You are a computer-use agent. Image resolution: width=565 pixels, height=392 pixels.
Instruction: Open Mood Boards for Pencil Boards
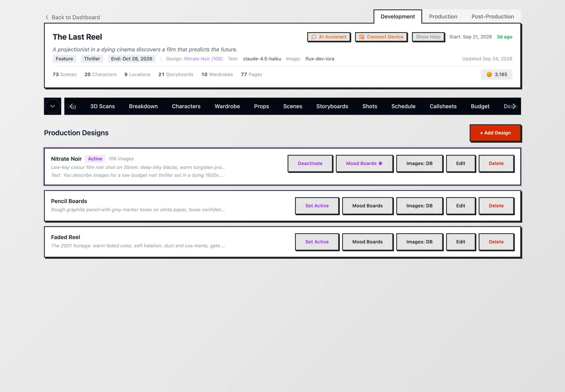368,206
